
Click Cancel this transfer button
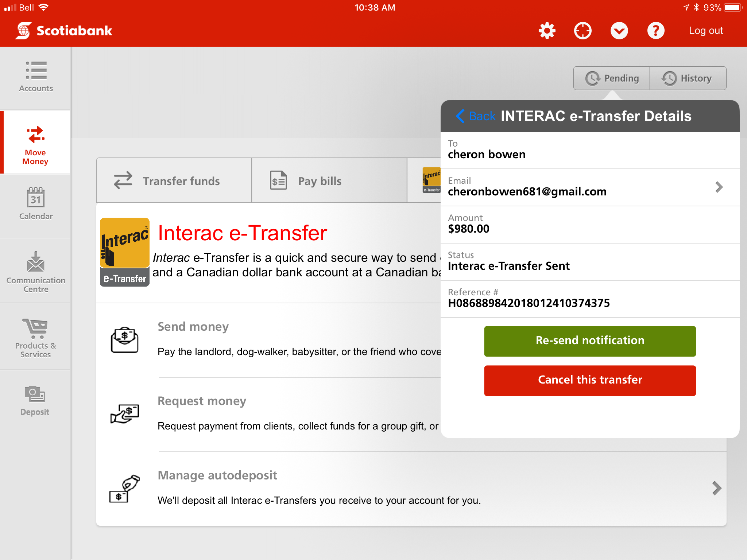click(x=590, y=380)
